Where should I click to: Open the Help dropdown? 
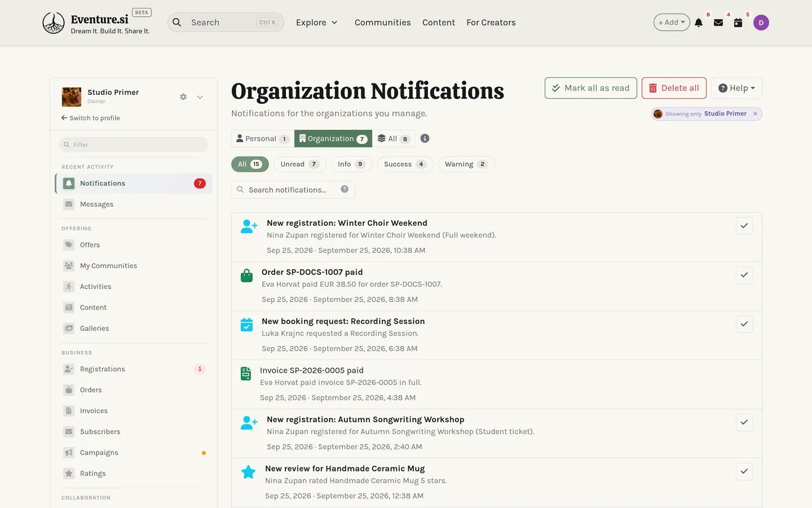(736, 88)
